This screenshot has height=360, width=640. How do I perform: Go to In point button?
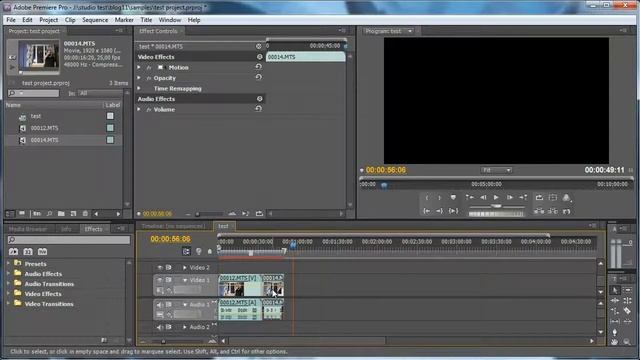(x=427, y=211)
